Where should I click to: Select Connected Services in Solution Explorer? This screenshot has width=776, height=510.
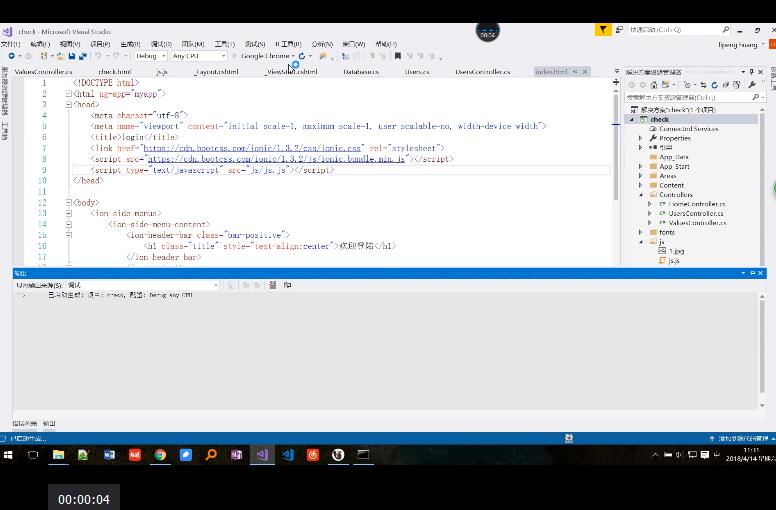click(688, 129)
